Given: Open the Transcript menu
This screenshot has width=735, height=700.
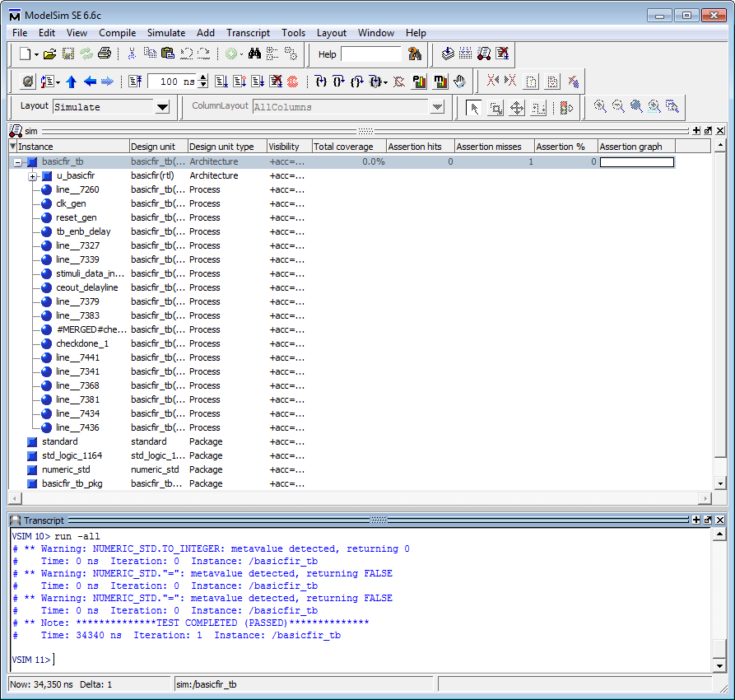Looking at the screenshot, I should pos(248,33).
